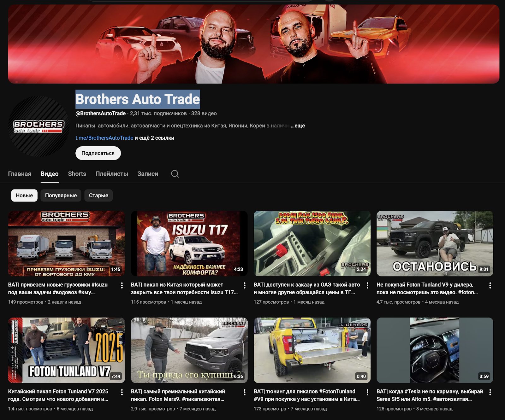505x420 pixels.
Task: Open options menu for Foton Mars9 video
Action: [x=245, y=392]
